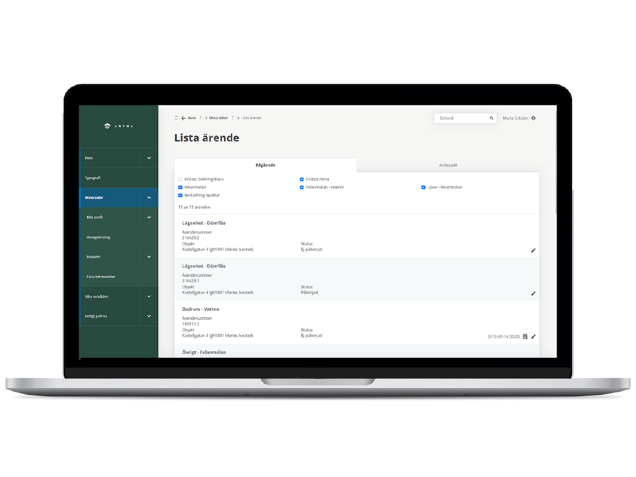Click Lista ärende in the breadcrumb
Viewport: 636px width, 477px height.
point(251,118)
